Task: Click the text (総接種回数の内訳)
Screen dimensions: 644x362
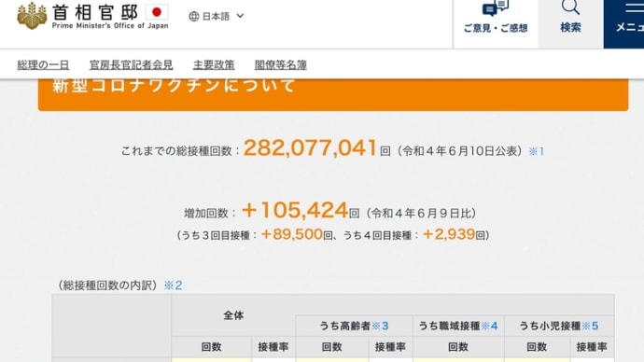Action: coord(107,285)
